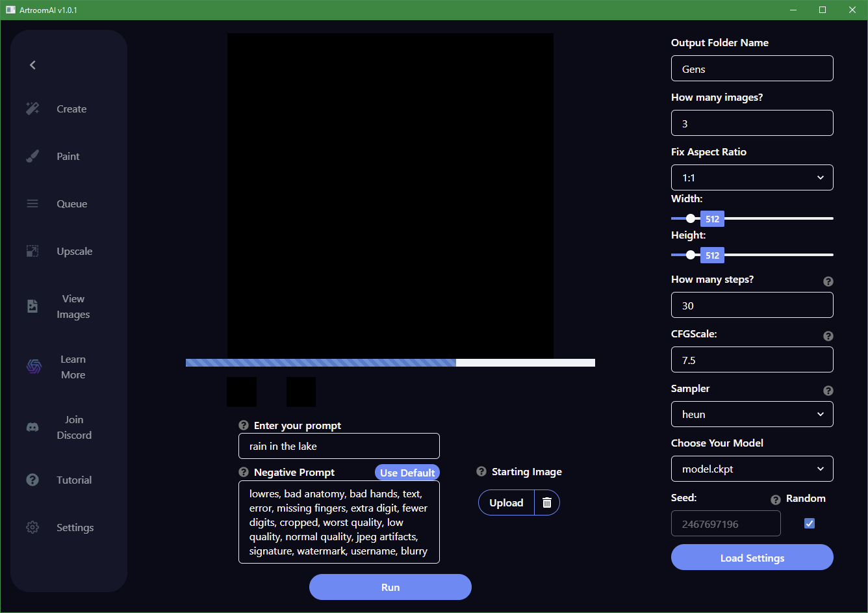Collapse the sidebar with the chevron

coord(32,65)
